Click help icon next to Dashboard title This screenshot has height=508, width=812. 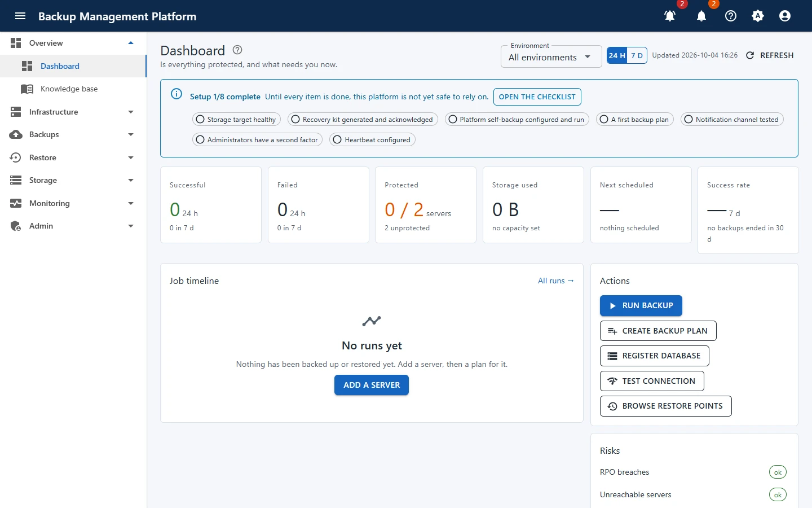tap(237, 50)
